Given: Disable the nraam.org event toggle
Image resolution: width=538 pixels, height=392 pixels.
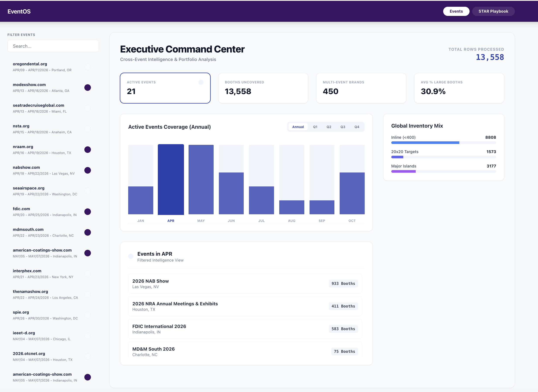Looking at the screenshot, I should coord(88,150).
